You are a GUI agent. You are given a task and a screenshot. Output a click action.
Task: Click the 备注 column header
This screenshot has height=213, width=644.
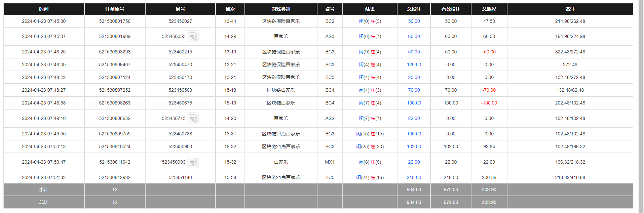pos(570,9)
